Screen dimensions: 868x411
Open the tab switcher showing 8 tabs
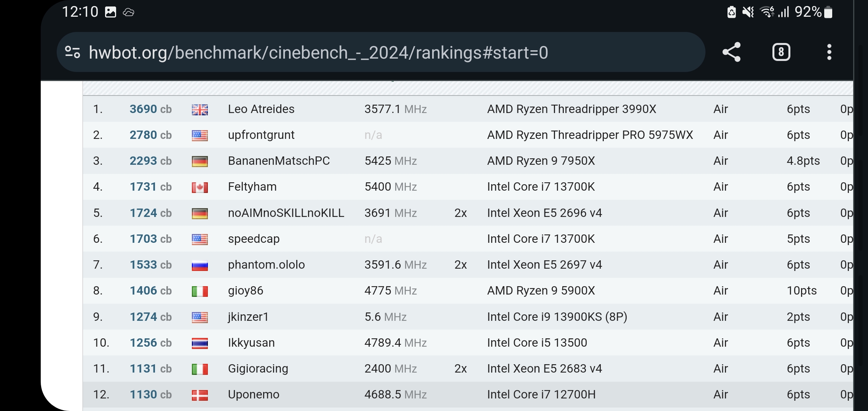tap(781, 52)
